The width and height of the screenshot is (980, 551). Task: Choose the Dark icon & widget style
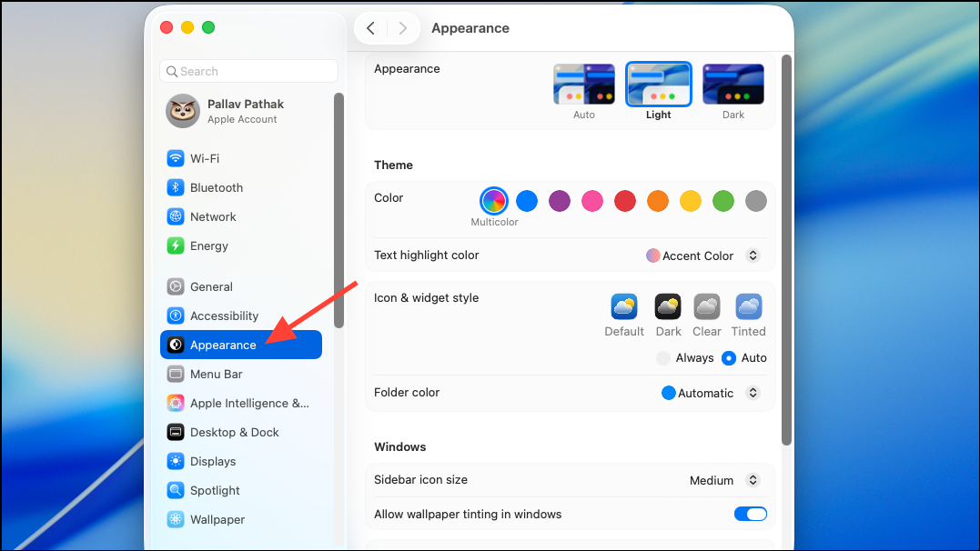click(668, 306)
